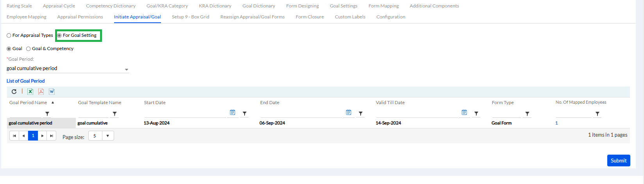This screenshot has height=184, width=644.
Task: Sort by Goal Period Name column header
Action: tap(28, 103)
